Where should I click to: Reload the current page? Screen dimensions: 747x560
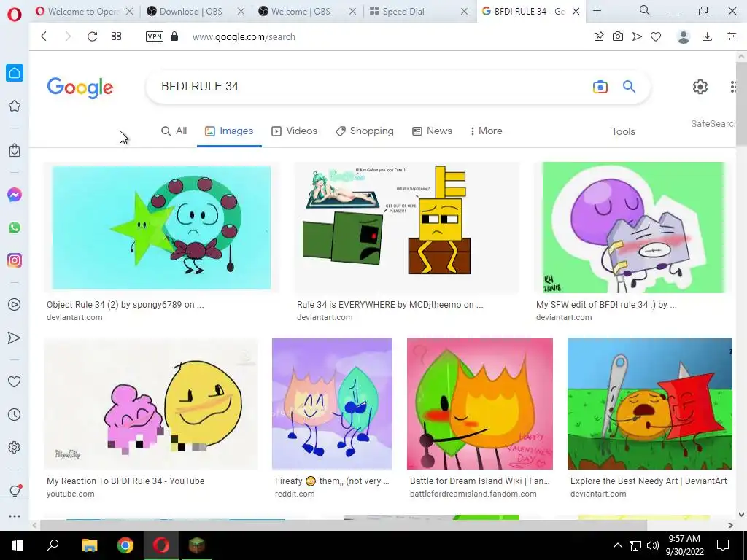point(93,36)
